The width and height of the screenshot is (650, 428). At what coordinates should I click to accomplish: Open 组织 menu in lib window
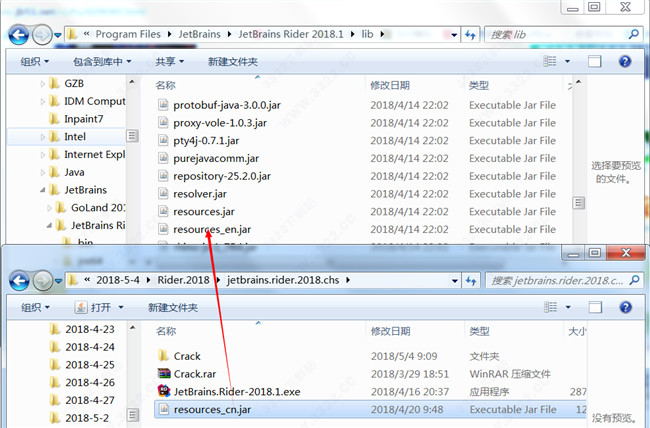(x=35, y=62)
